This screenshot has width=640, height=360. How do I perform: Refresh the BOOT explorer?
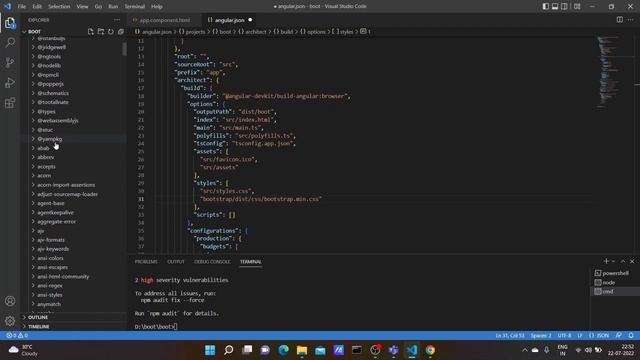click(111, 31)
